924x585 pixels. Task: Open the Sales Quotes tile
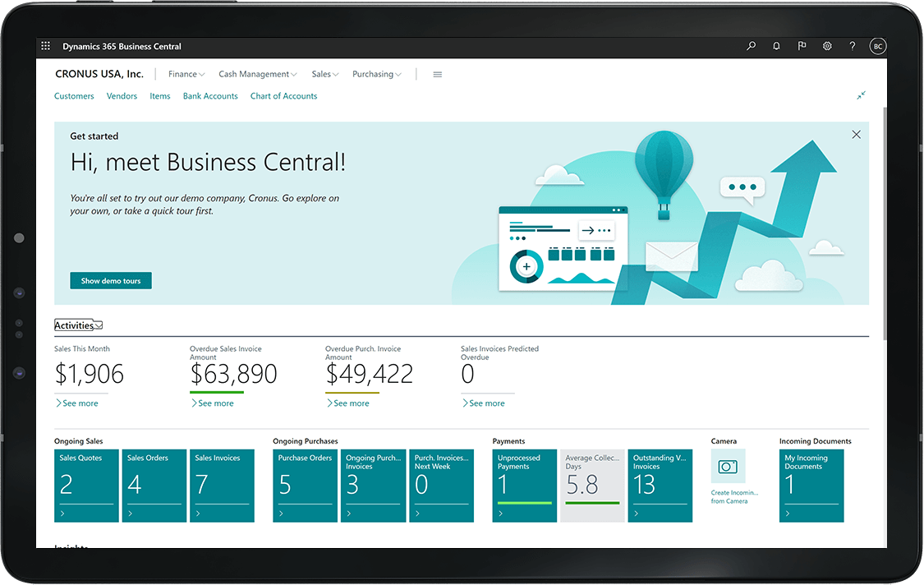86,485
